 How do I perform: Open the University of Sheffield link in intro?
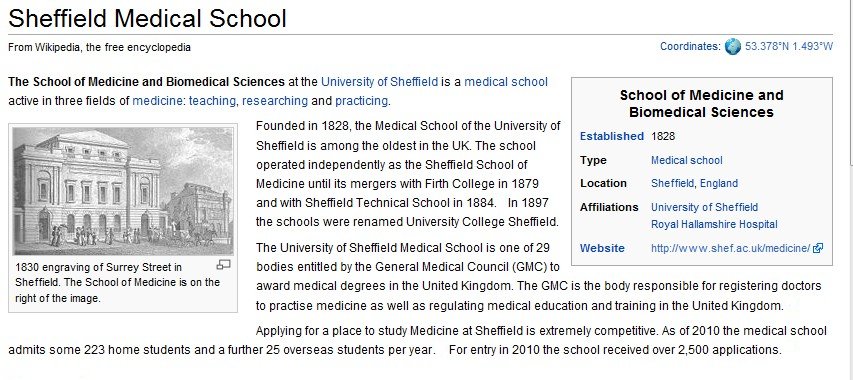pyautogui.click(x=379, y=82)
